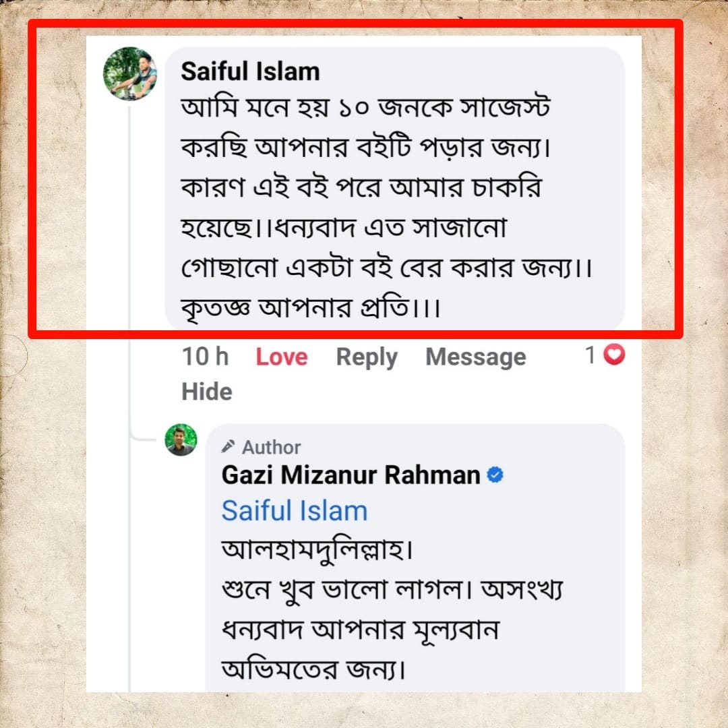Open Gazi Mizanur Rahman's small avatar

coord(181,440)
